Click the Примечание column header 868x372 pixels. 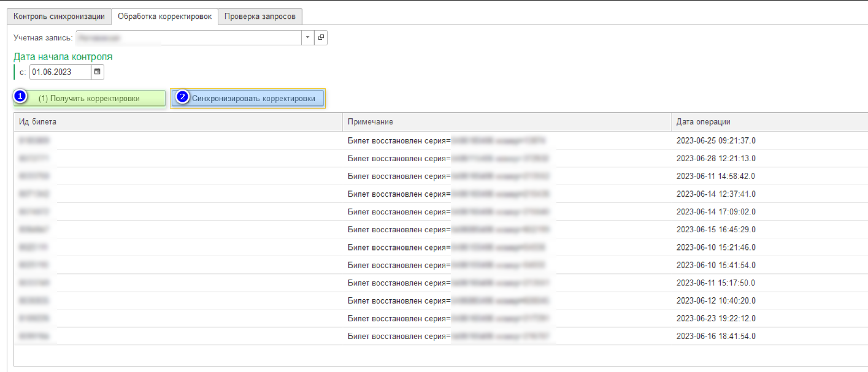(x=506, y=122)
